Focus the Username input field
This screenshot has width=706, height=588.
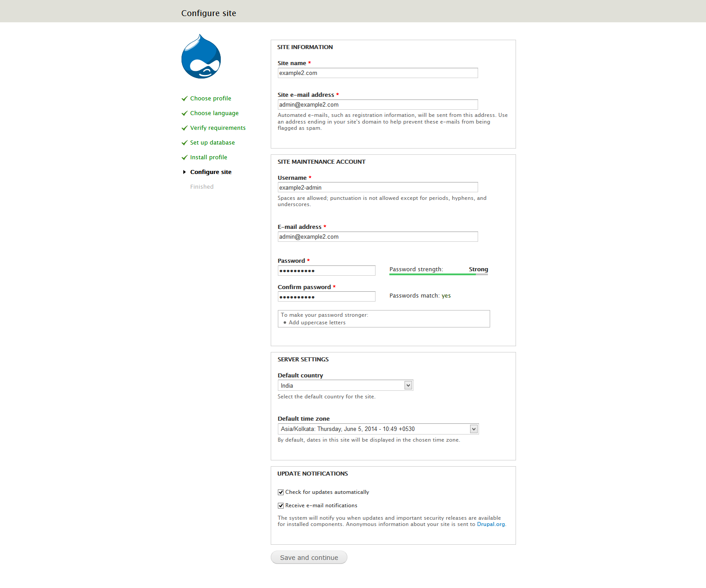(378, 187)
